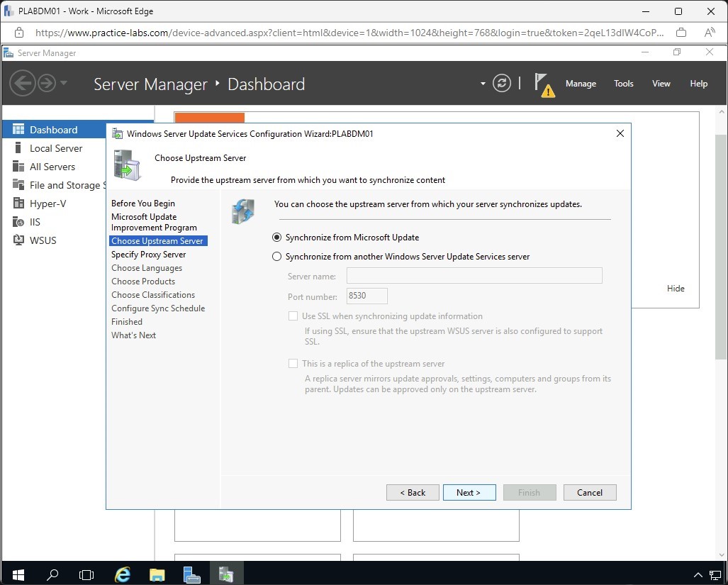Click the Windows Start button
The image size is (728, 585).
[x=18, y=574]
